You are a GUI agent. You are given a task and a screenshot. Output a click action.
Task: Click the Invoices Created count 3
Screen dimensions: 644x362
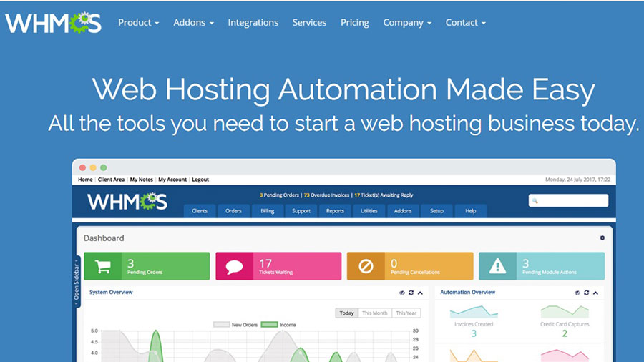[x=474, y=333]
